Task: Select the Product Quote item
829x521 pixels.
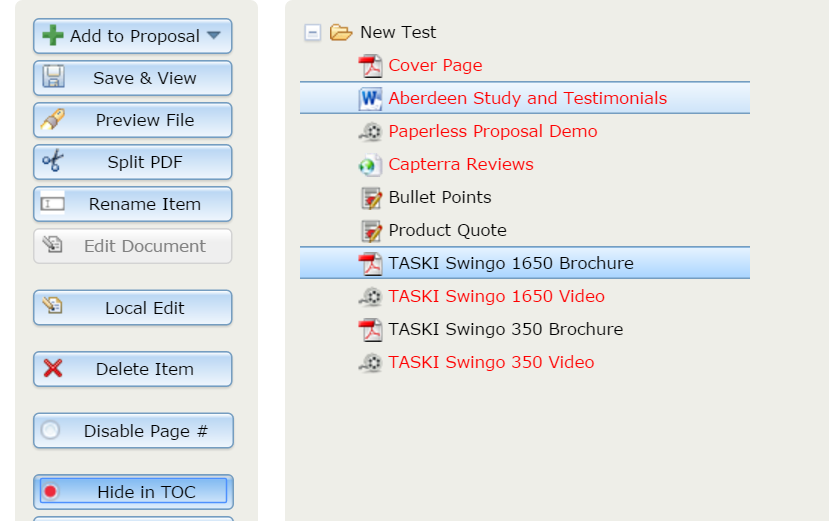Action: (447, 230)
